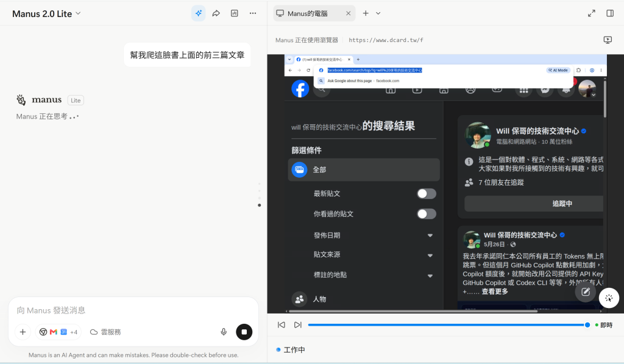Stop the running Manus task
624x364 pixels.
pos(244,332)
